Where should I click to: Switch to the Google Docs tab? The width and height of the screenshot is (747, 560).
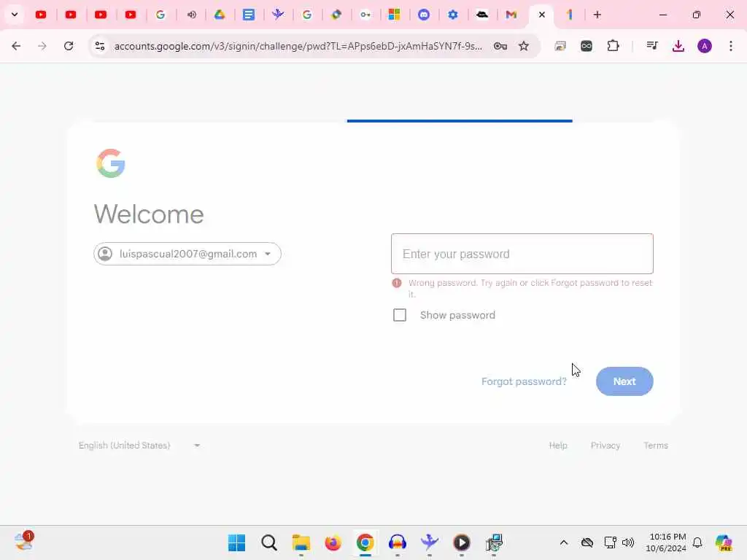pyautogui.click(x=248, y=15)
